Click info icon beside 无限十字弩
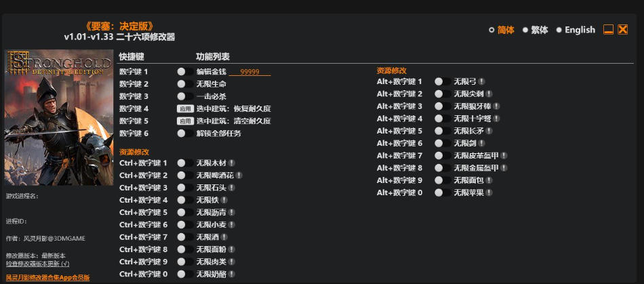 pyautogui.click(x=496, y=119)
